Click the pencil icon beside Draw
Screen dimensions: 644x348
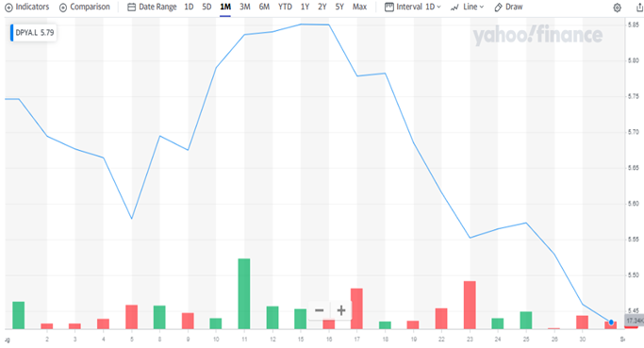(498, 8)
